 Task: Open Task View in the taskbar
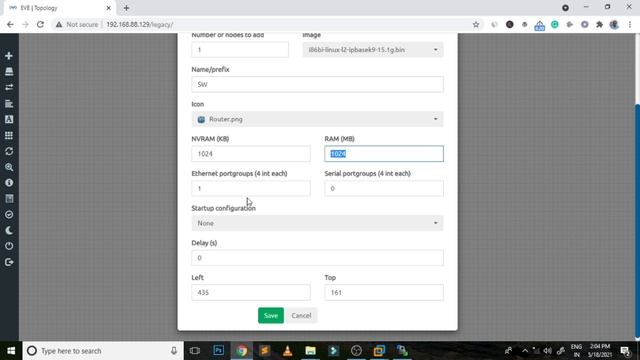pyautogui.click(x=195, y=351)
